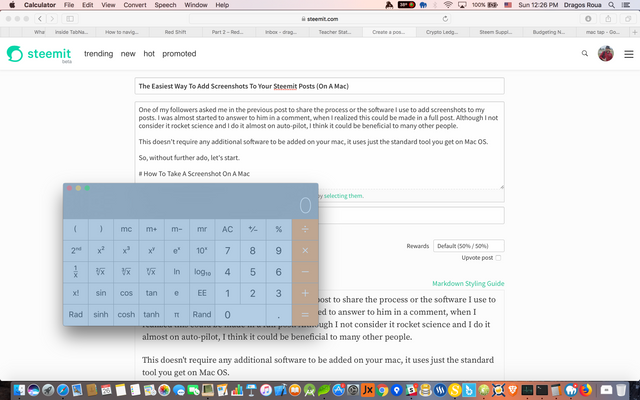Open the Apple menu
640x400 pixels.
12,5
